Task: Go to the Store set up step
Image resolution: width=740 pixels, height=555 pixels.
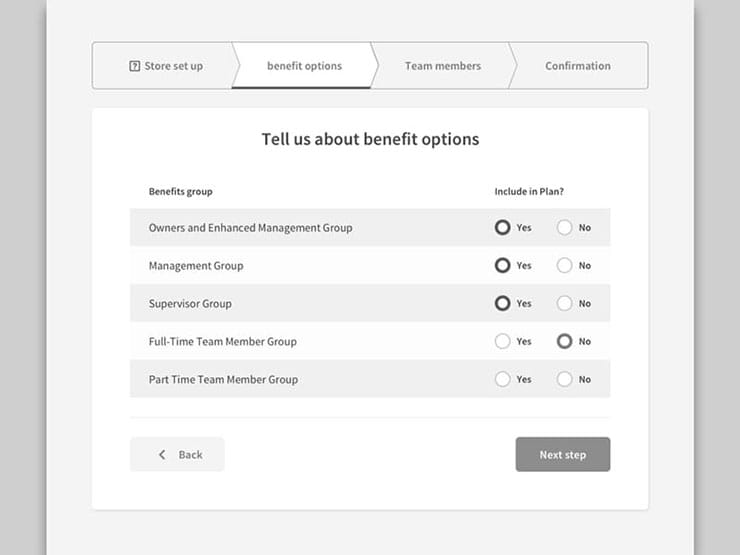Action: pyautogui.click(x=166, y=66)
